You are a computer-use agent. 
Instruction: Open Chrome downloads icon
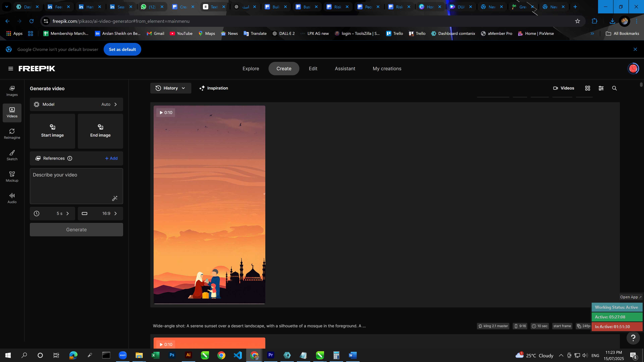click(x=612, y=21)
